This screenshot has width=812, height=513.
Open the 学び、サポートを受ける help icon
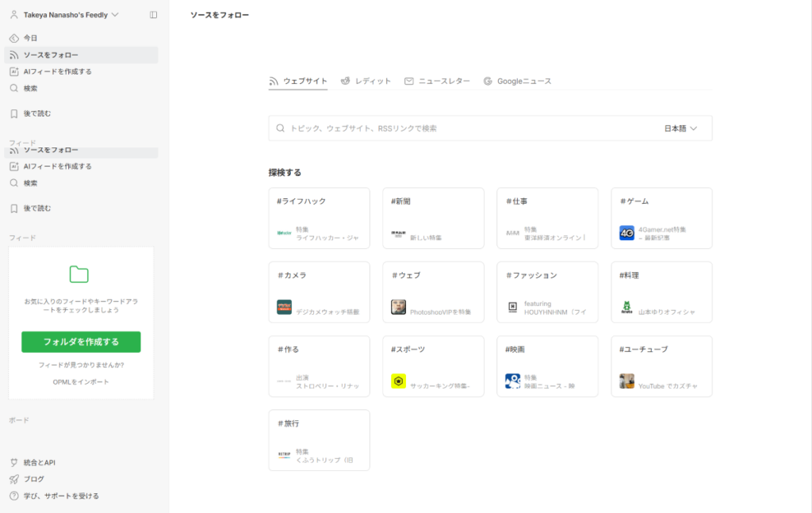pos(13,496)
